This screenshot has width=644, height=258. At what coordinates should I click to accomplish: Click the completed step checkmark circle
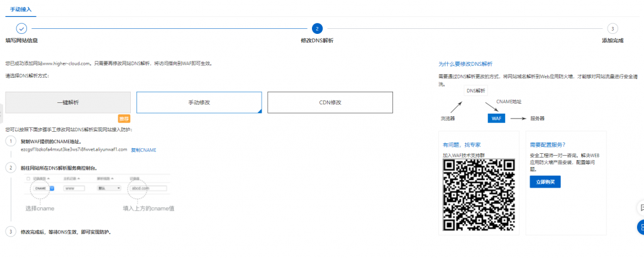pos(22,28)
